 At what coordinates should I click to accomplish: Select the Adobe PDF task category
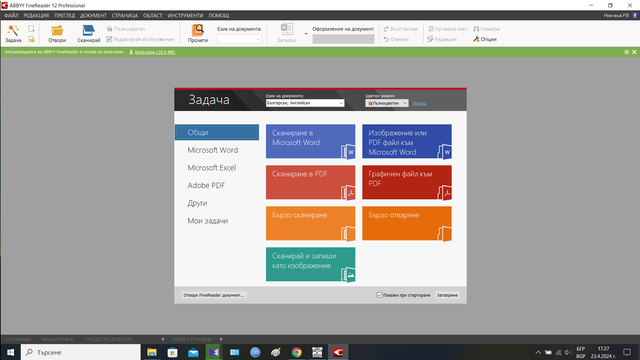point(206,185)
